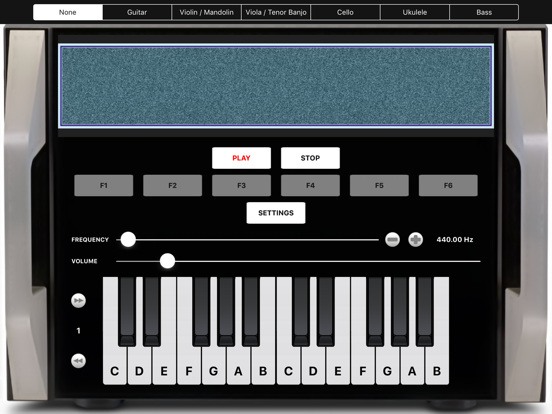Viewport: 552px width, 414px height.
Task: Play the first A white key
Action: pyautogui.click(x=239, y=366)
